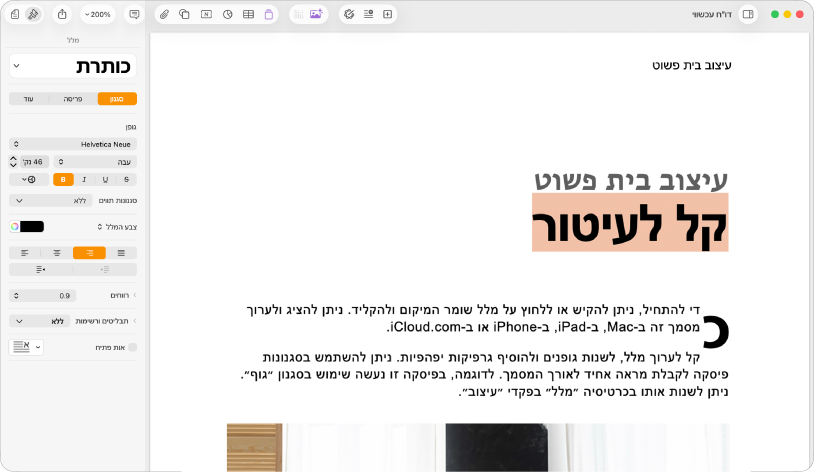Click the indent arrow button
This screenshot has width=814, height=473.
pyautogui.click(x=41, y=269)
